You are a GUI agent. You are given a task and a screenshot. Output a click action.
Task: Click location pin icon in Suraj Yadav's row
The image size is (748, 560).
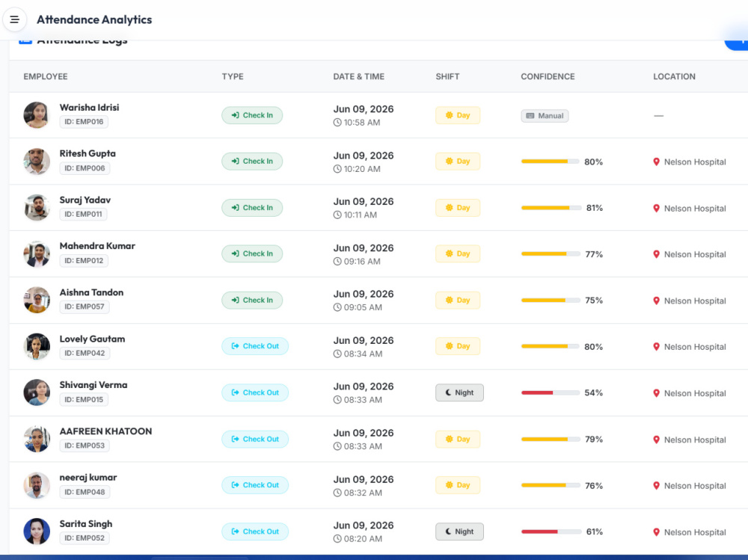point(657,209)
